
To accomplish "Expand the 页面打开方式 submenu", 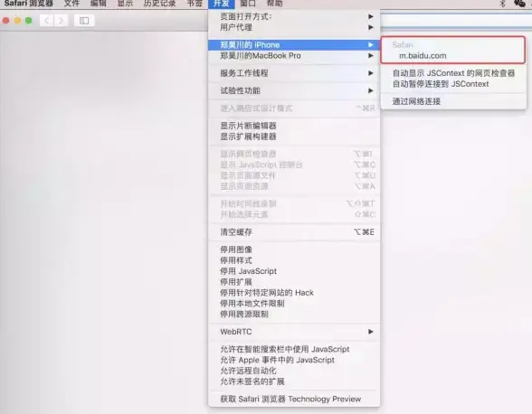I will click(294, 16).
